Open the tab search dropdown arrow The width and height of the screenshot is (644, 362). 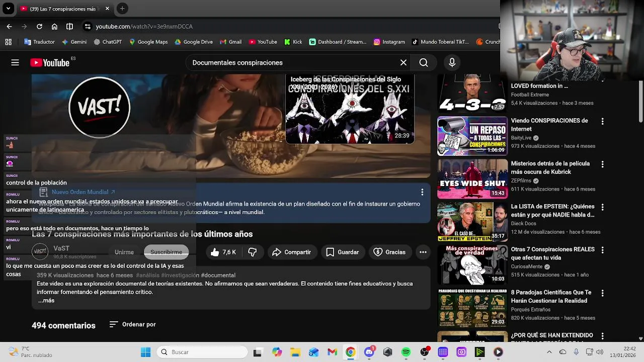click(x=8, y=9)
